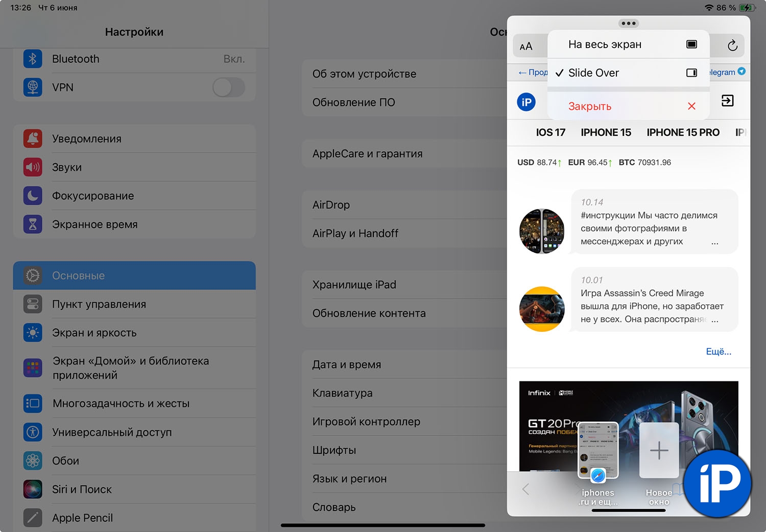Open AppleCare и гарантия

404,154
